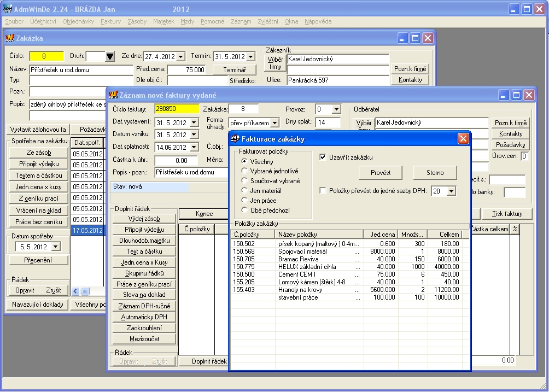Image resolution: width=549 pixels, height=392 pixels.
Task: Select the stavební práce row
Action: point(346,297)
